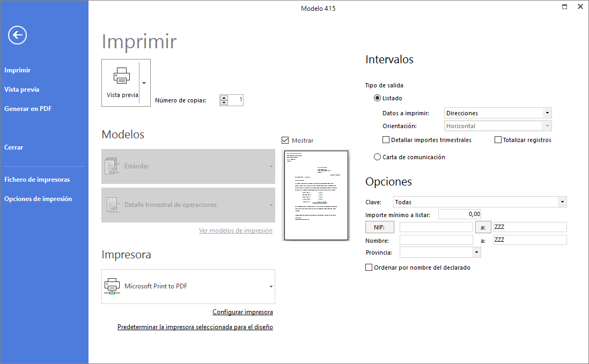
Task: Click the print preview page thumbnail
Action: [x=316, y=195]
